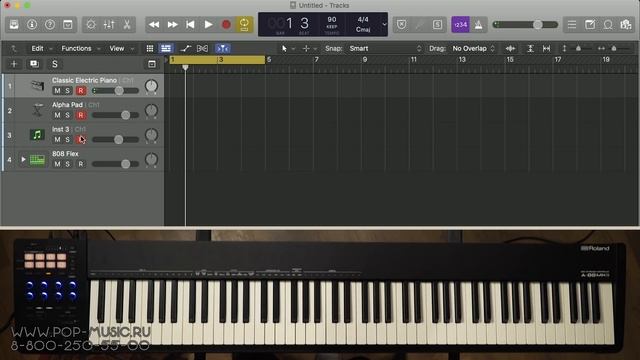Mute the Alpha Pad track
The height and width of the screenshot is (360, 640).
tap(57, 115)
